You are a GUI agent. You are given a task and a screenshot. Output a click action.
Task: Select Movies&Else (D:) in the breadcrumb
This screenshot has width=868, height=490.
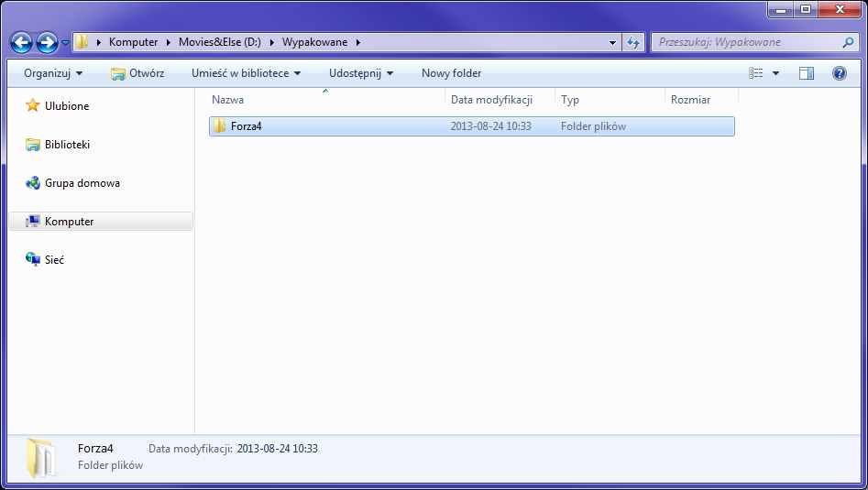[219, 42]
